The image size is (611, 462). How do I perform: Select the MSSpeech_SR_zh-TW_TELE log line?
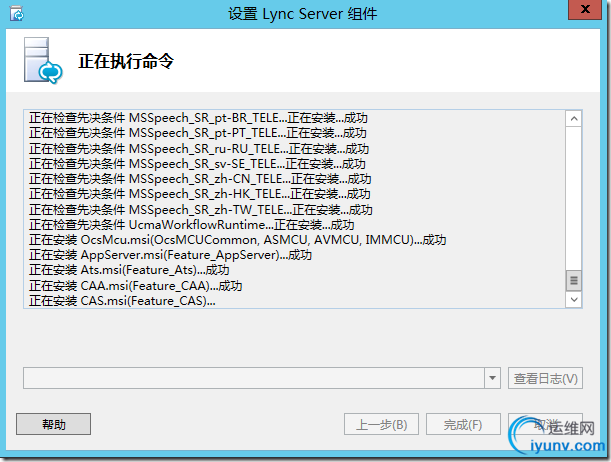coord(201,210)
